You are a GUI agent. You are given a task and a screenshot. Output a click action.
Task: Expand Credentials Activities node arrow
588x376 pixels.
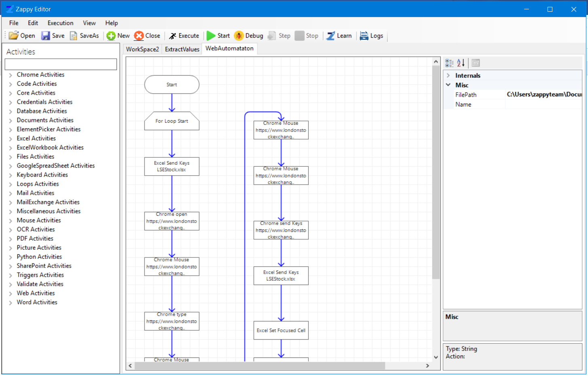11,102
